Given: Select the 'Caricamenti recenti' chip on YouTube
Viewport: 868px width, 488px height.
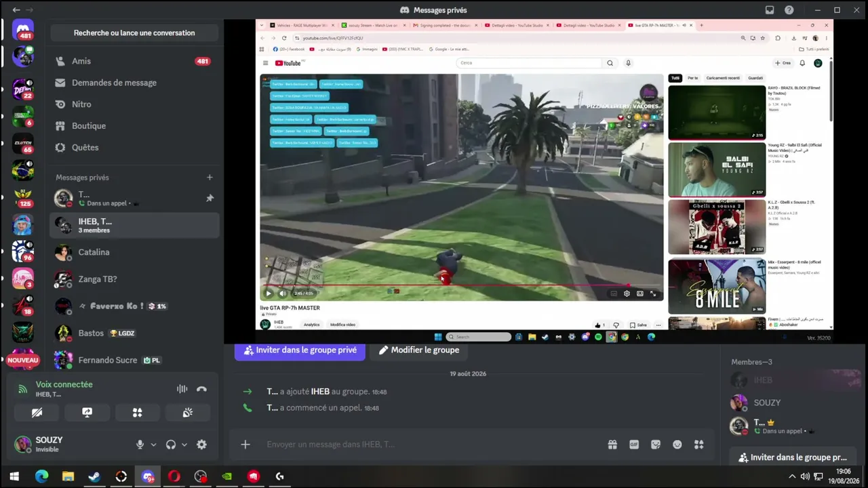Looking at the screenshot, I should pos(722,78).
